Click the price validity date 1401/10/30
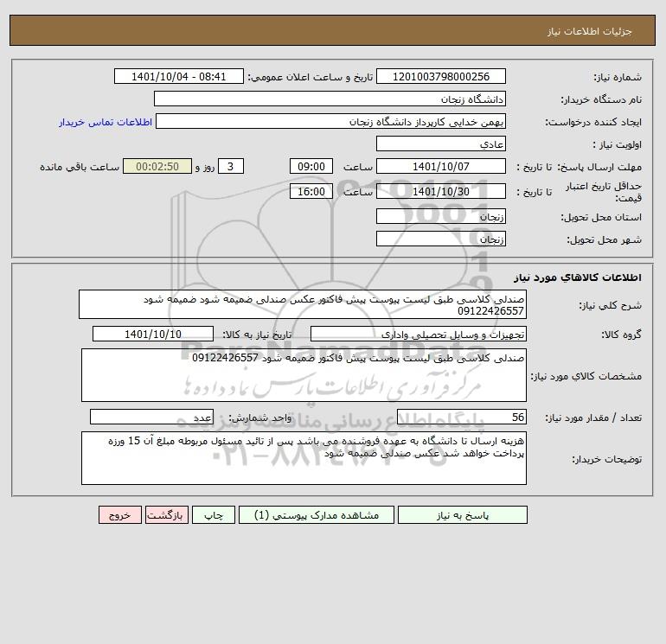Screen dimensions: 666x644 click(441, 191)
